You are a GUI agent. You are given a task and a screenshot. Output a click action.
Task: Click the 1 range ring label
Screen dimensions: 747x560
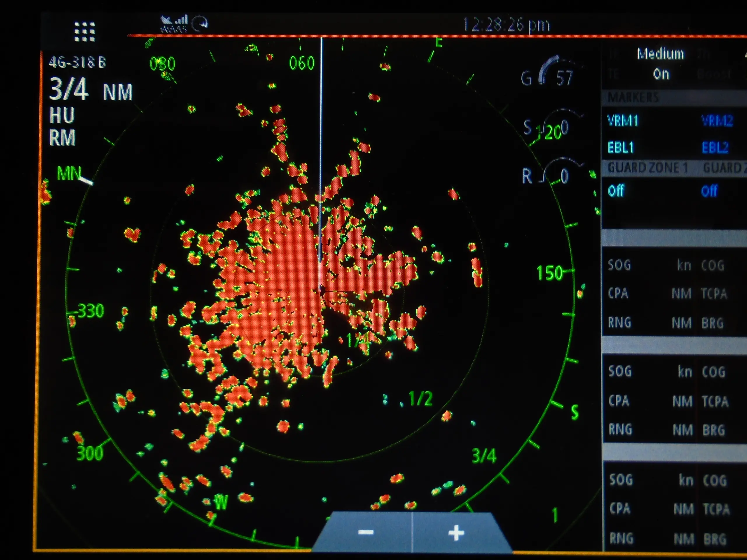[x=554, y=515]
